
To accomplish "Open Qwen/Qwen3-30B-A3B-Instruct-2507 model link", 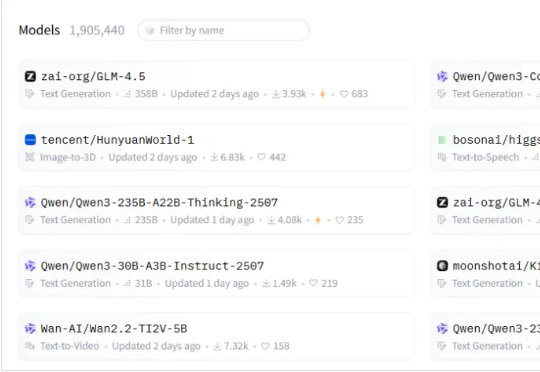I will pos(152,266).
